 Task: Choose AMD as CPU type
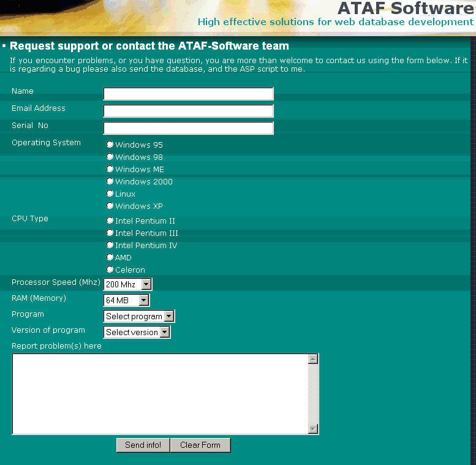(110, 257)
